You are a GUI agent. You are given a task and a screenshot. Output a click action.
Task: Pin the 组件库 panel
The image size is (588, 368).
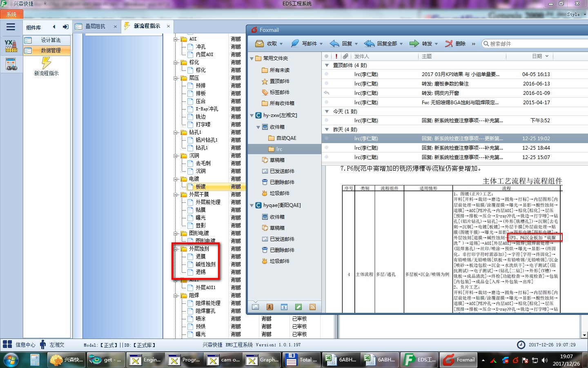pos(65,27)
